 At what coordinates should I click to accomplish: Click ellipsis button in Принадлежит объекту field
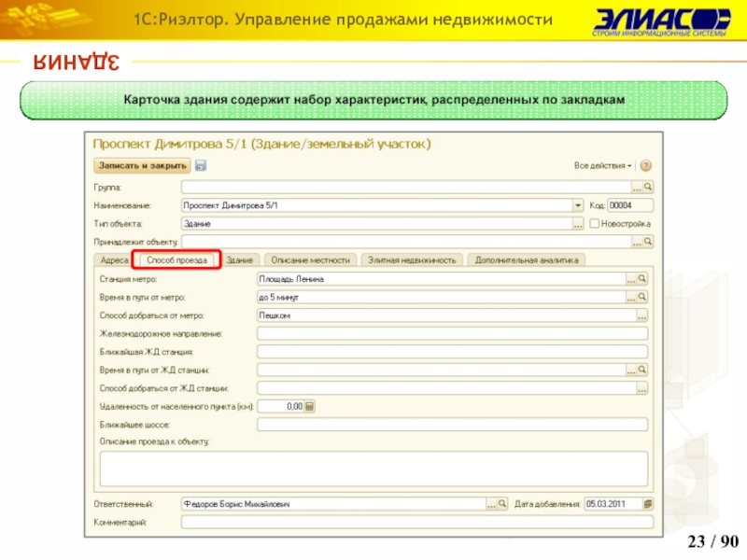pos(637,242)
